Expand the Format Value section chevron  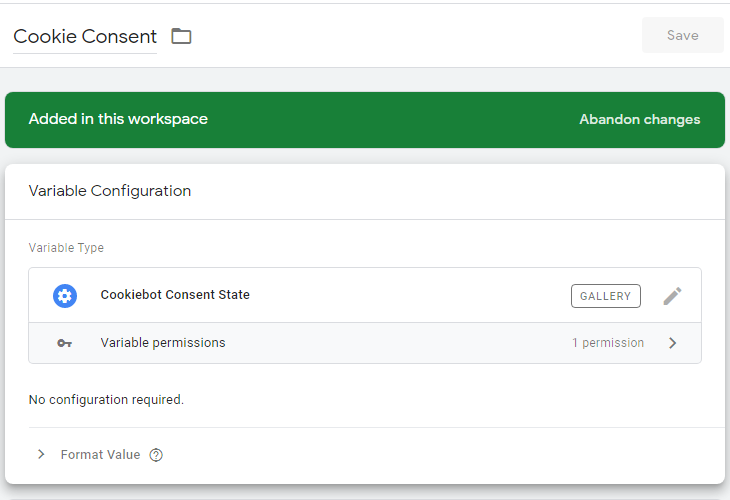pyautogui.click(x=41, y=454)
